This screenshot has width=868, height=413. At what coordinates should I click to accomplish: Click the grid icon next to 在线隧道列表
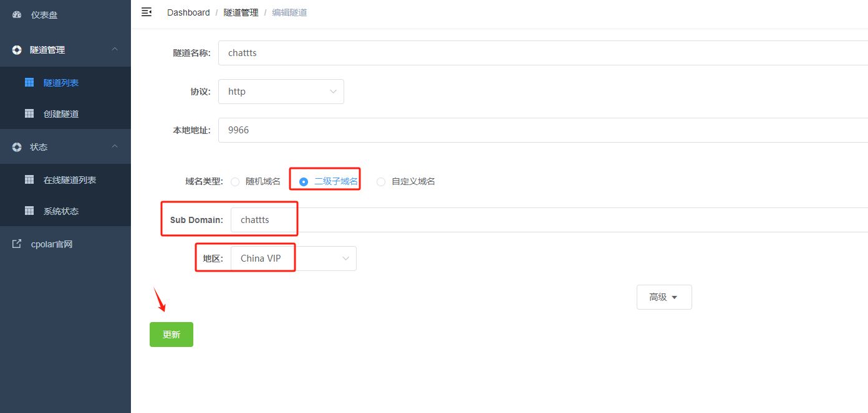coord(29,179)
